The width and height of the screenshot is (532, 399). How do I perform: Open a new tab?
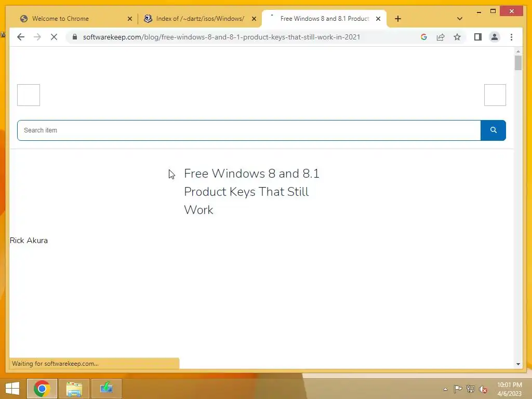(398, 19)
